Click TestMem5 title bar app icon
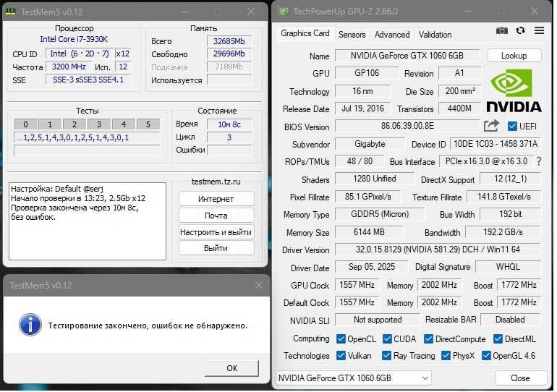This screenshot has width=557, height=392. pos(12,12)
